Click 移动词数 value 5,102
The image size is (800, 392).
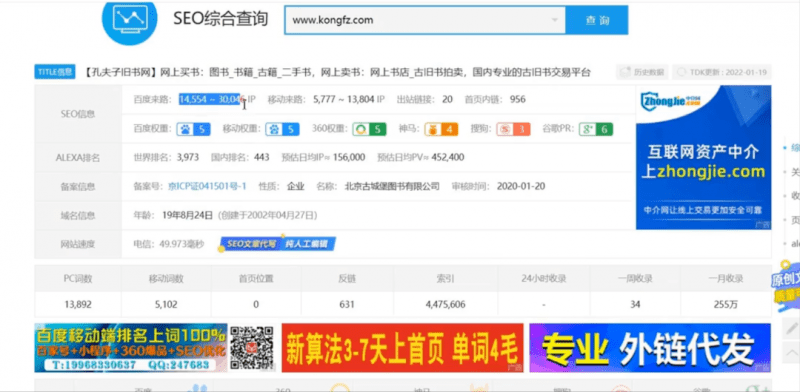coord(166,305)
